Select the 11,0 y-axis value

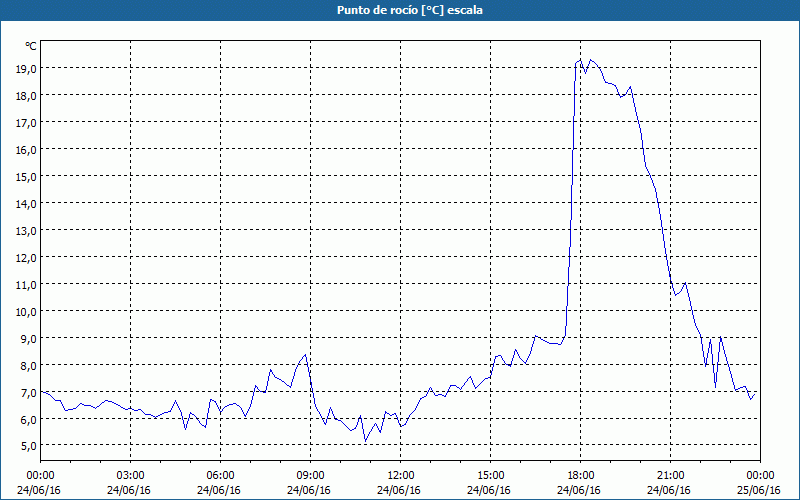[26, 285]
